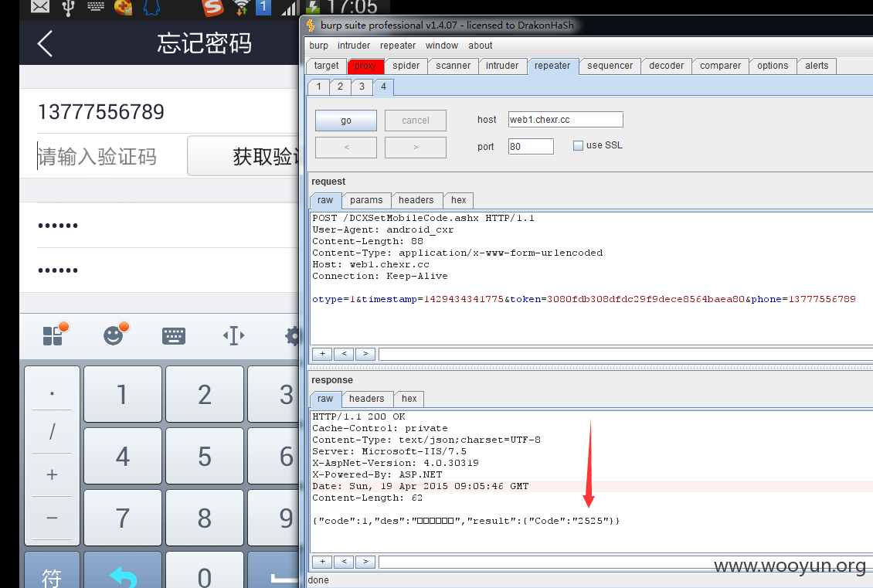Switch to the target tab
This screenshot has width=873, height=588.
(x=326, y=66)
